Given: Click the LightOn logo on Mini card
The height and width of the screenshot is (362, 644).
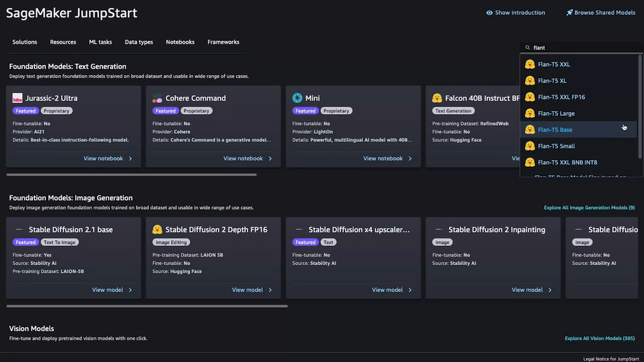Looking at the screenshot, I should [297, 98].
